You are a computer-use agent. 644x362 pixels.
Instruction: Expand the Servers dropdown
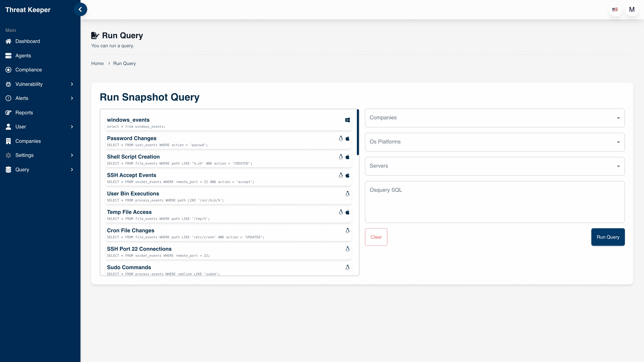[x=495, y=166]
